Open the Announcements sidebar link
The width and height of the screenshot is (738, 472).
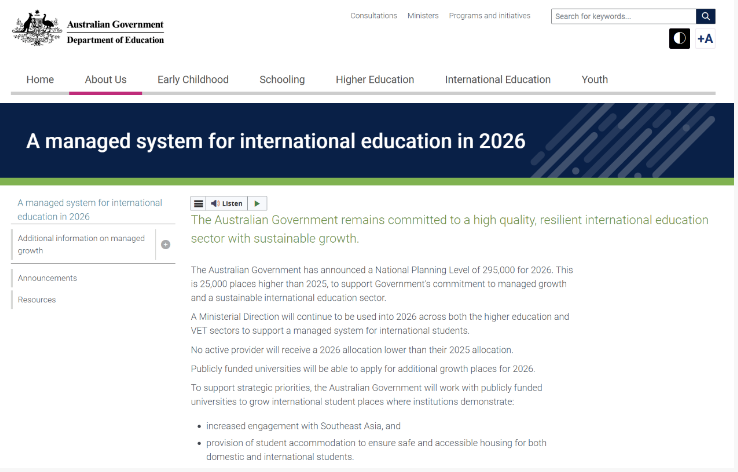(x=47, y=278)
